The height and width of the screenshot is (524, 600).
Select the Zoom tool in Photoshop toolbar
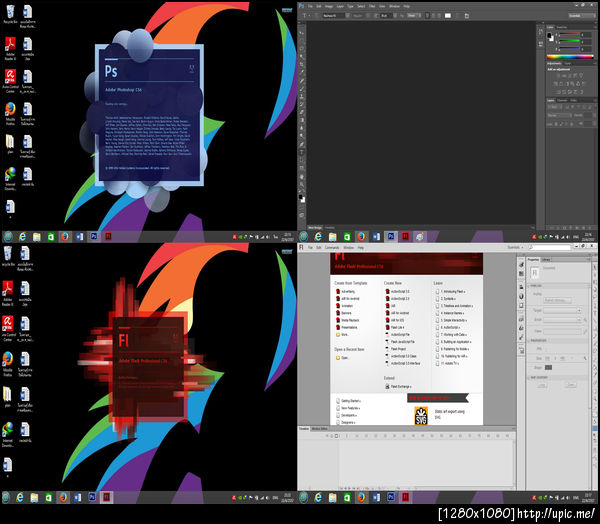(302, 185)
